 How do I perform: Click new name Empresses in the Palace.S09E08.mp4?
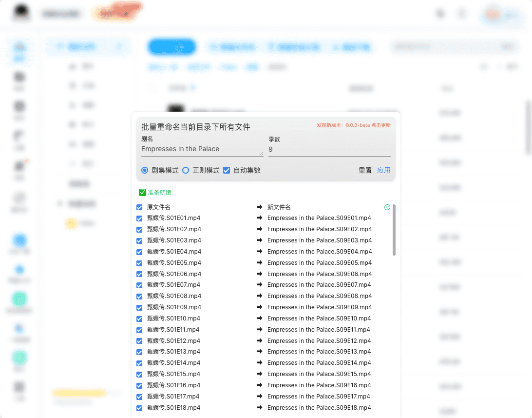(320, 296)
